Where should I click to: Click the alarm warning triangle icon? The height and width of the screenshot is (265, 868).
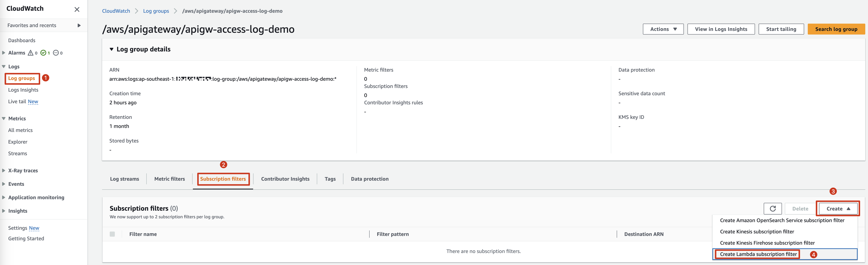[x=31, y=53]
